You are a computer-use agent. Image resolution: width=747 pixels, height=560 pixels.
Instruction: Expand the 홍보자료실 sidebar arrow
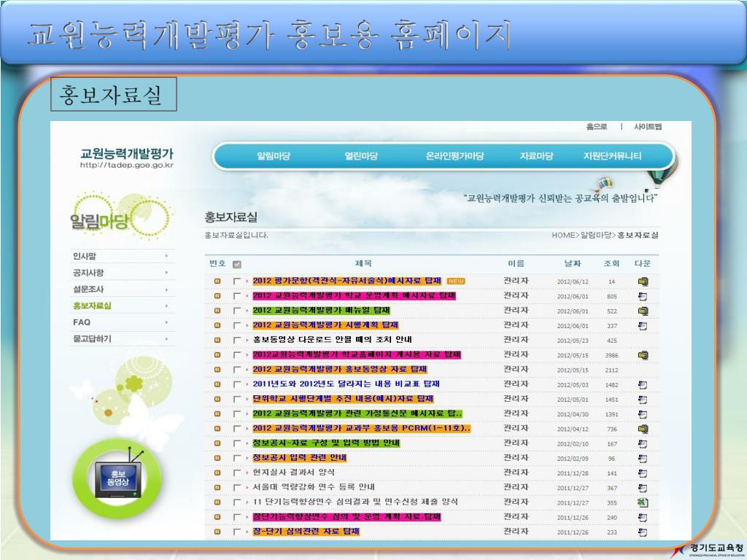point(166,306)
